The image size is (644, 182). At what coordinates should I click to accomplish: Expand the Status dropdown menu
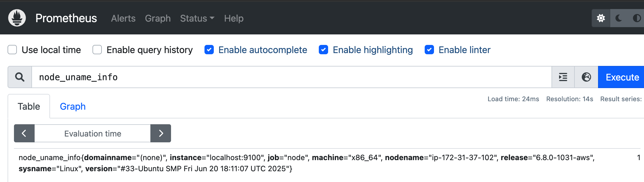197,18
